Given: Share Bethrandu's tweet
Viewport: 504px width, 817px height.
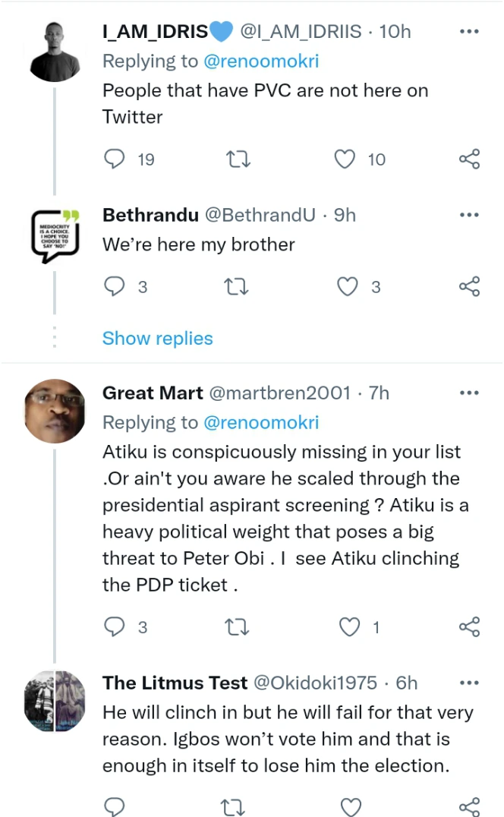Looking at the screenshot, I should [470, 286].
